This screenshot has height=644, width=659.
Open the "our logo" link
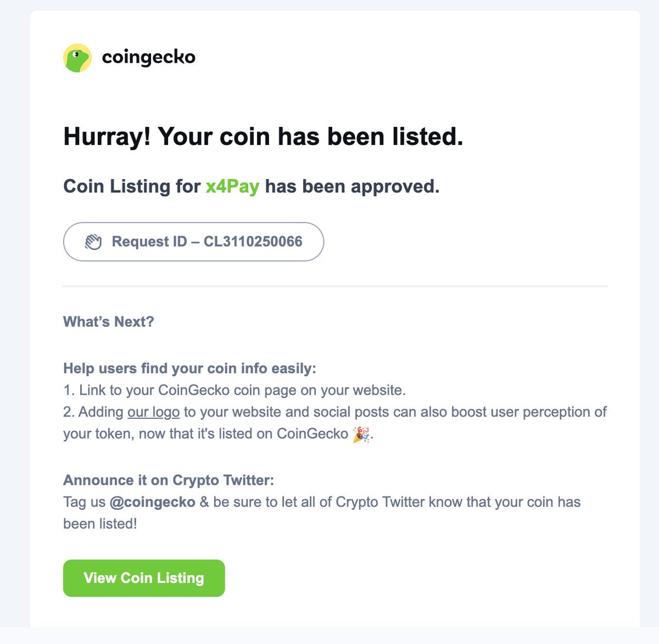tap(153, 412)
